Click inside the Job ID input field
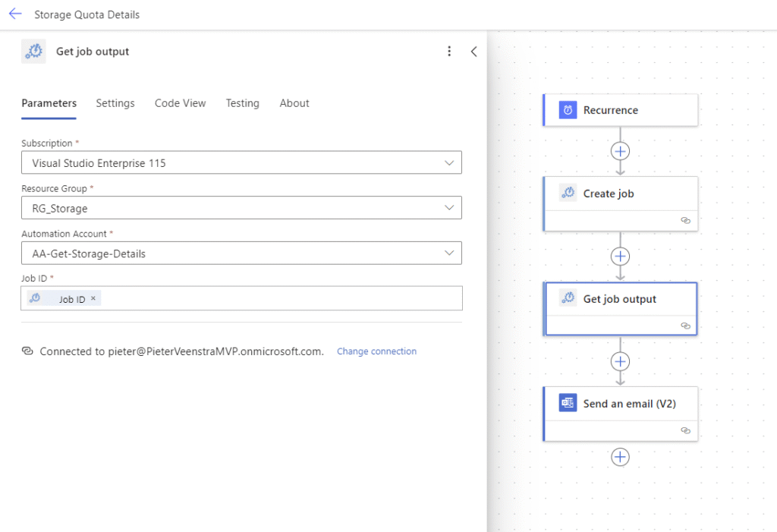This screenshot has height=532, width=777. [241, 298]
